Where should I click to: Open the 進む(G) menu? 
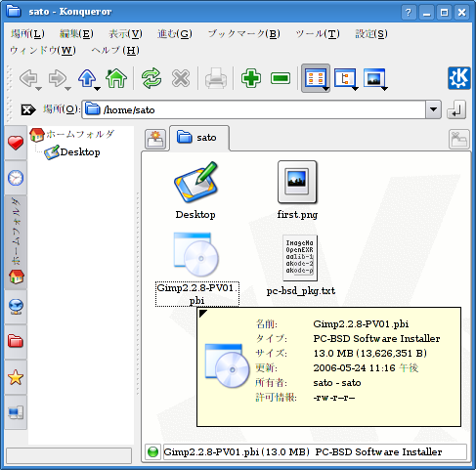(175, 33)
